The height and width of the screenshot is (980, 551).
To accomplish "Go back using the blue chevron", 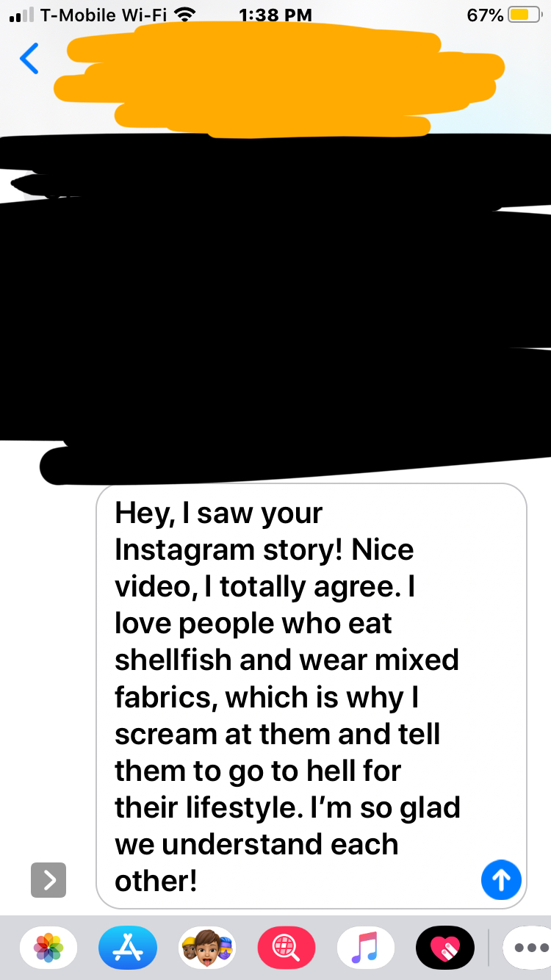I will [29, 59].
